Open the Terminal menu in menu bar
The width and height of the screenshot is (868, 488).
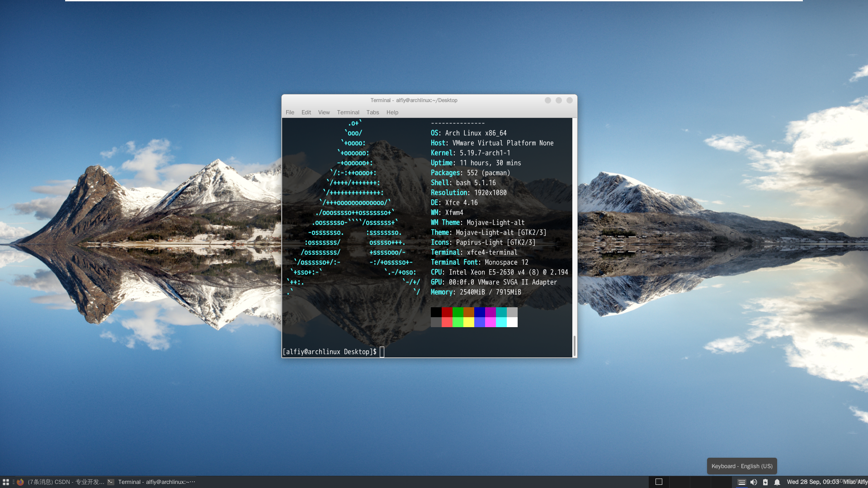click(348, 112)
